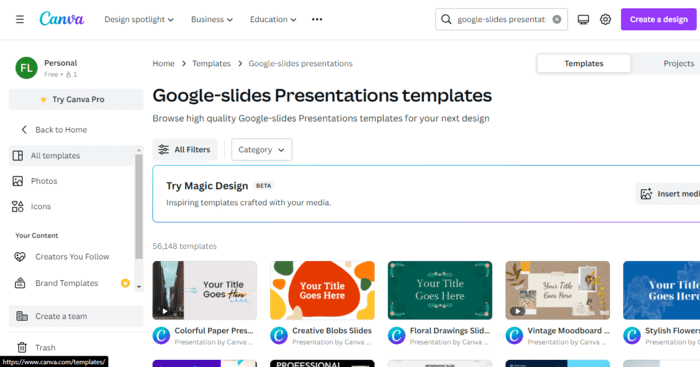The image size is (700, 367).
Task: Click the desktop app monitor icon
Action: coord(583,19)
